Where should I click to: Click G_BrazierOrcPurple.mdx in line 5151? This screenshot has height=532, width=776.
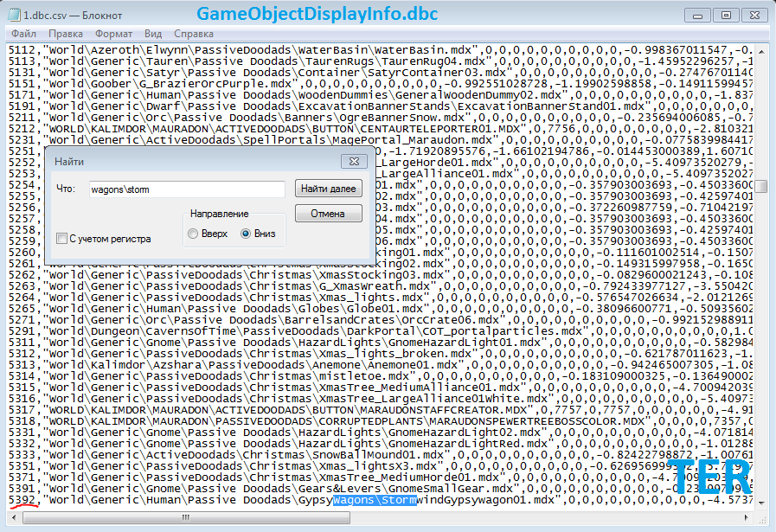click(x=215, y=84)
